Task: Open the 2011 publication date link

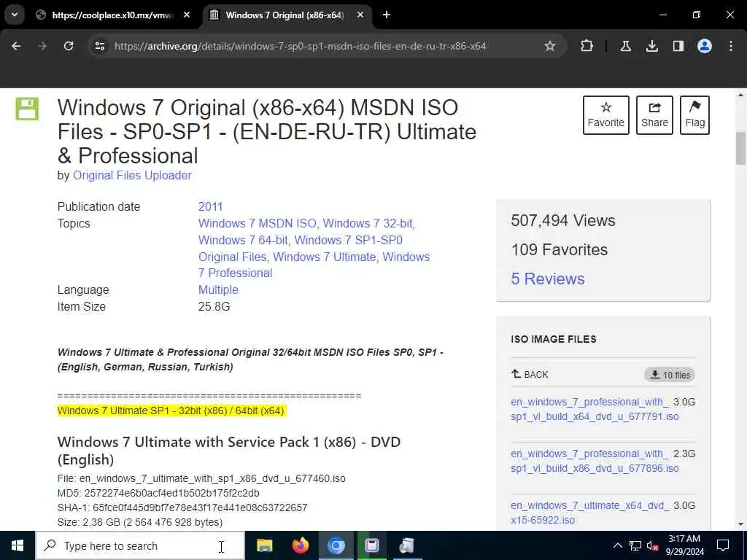Action: coord(210,206)
